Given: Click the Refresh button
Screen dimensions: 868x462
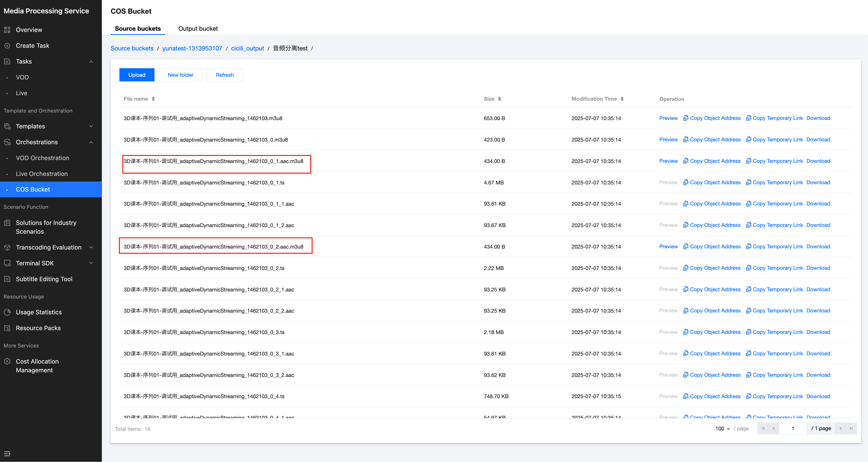Looking at the screenshot, I should point(225,75).
